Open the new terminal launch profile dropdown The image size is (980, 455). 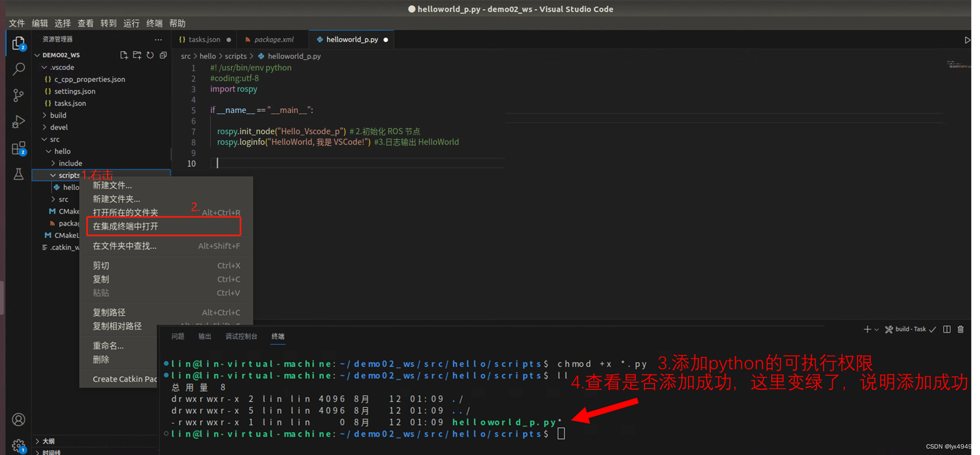pos(877,330)
